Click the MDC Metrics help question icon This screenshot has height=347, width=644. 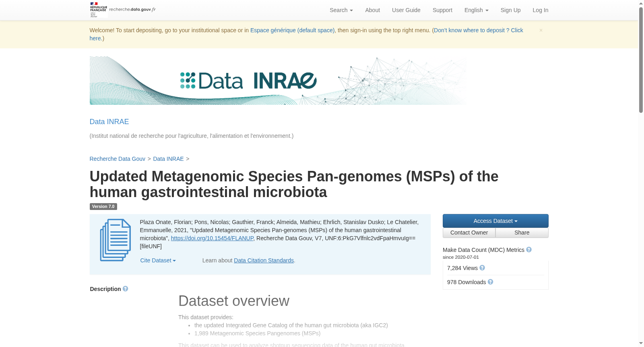click(x=529, y=250)
